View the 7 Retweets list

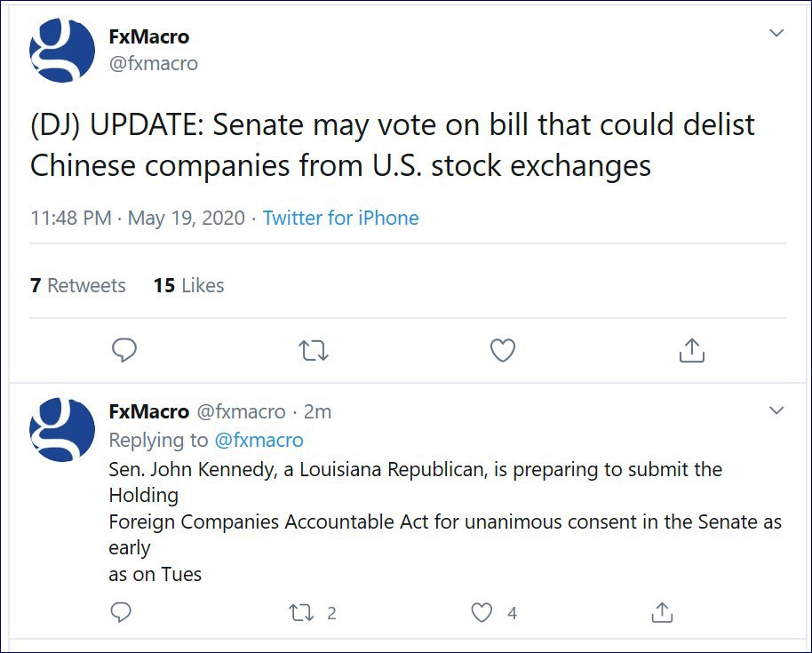(78, 285)
